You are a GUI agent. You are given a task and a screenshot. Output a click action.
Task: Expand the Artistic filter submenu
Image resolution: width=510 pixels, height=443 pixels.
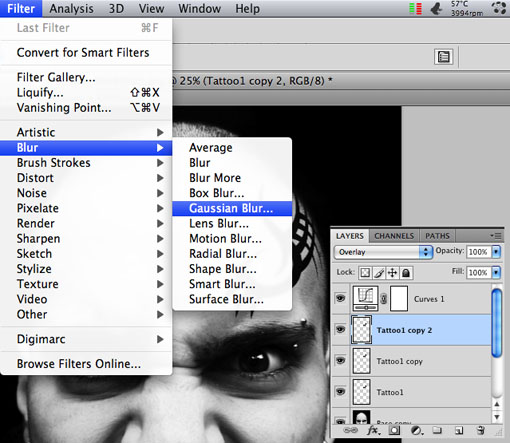tap(86, 132)
